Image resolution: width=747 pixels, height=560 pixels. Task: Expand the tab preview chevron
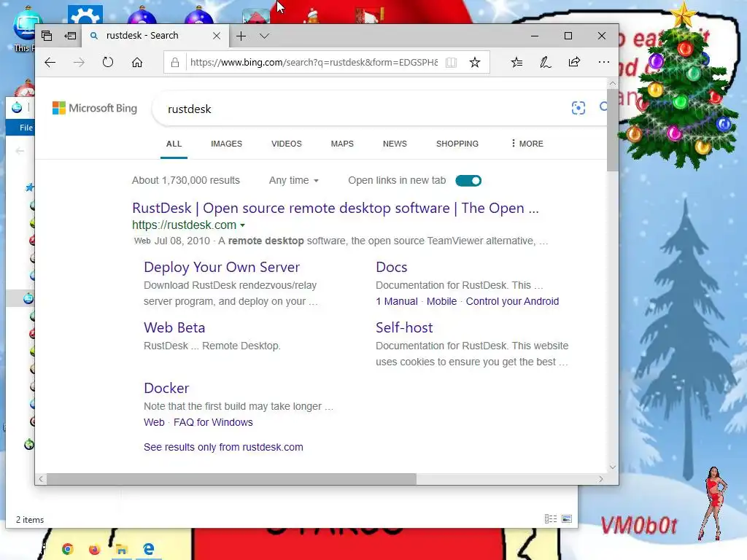point(264,36)
